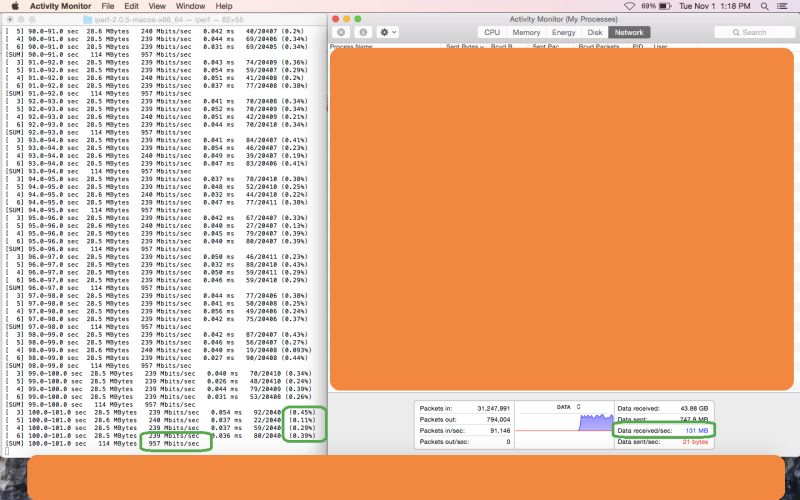Click the iperf terminal window title text
Viewport: 800px width, 500px height.
[169, 19]
